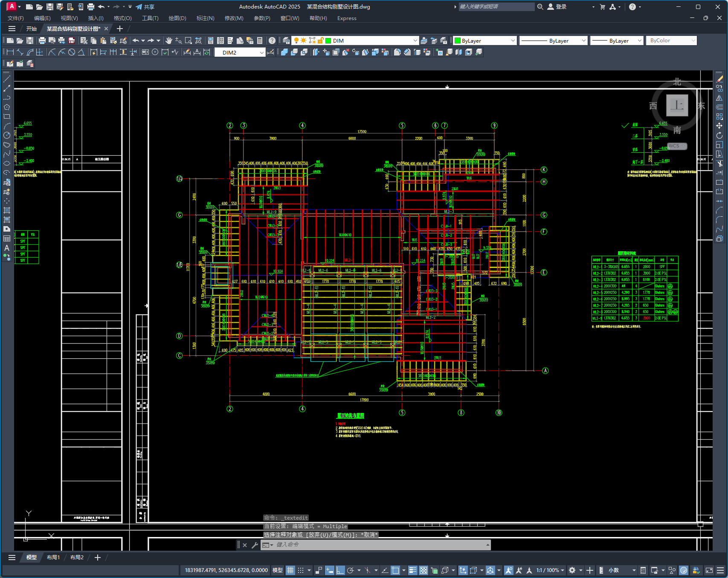728x578 pixels.
Task: Click the 共享 share button
Action: point(145,7)
